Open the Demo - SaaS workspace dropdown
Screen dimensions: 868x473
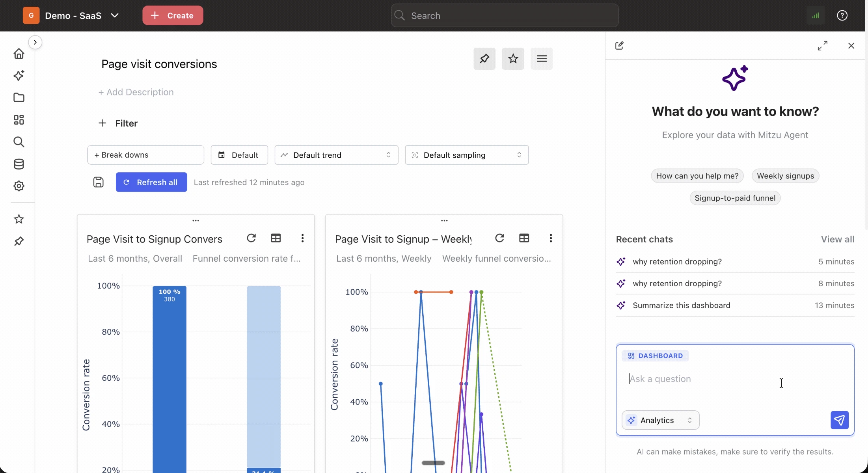[x=82, y=15]
